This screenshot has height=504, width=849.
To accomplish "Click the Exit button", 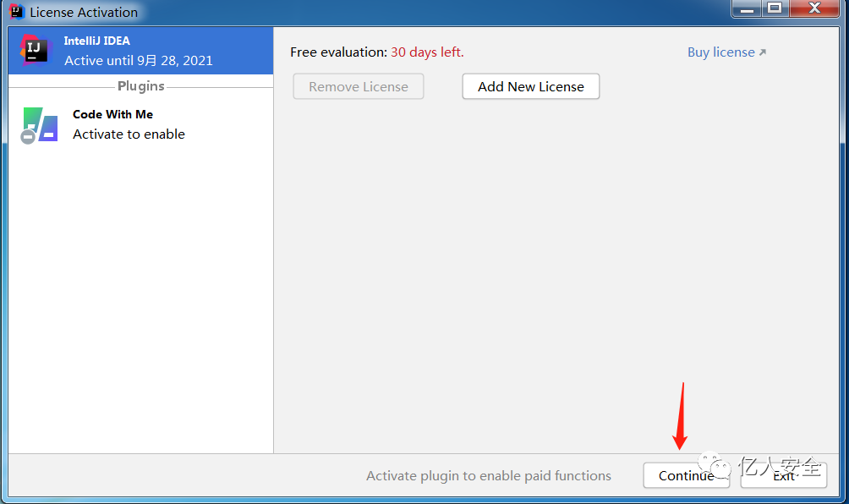I will tap(784, 475).
